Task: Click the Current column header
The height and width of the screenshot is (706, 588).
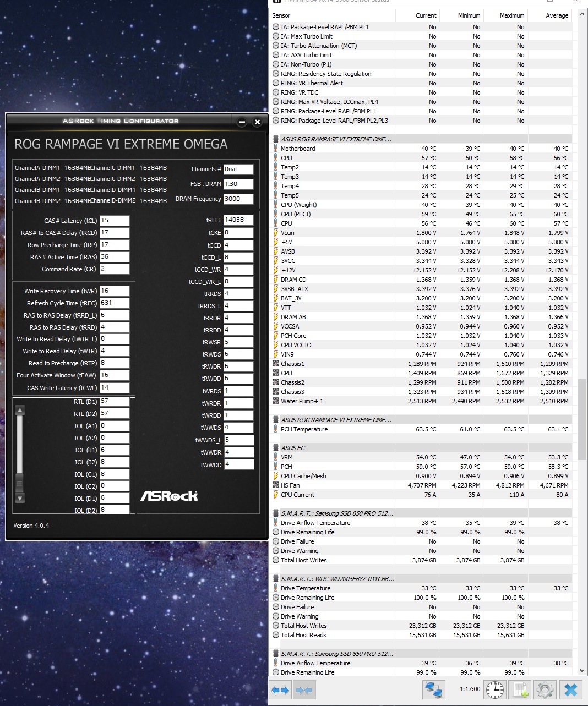Action: [x=418, y=15]
